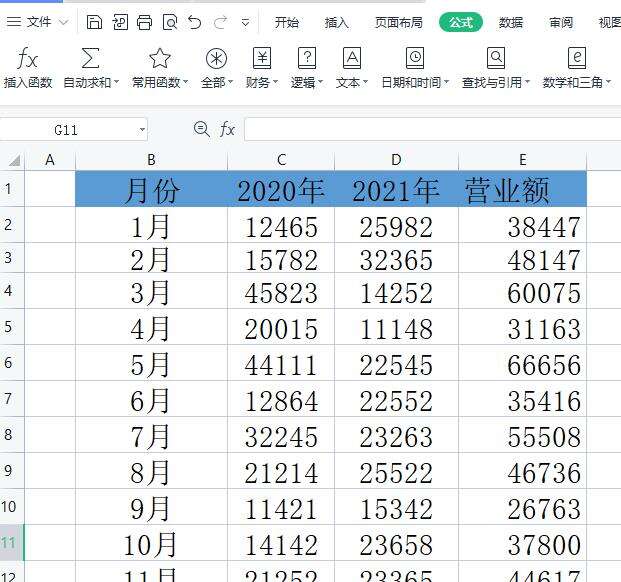Click the 2021年 header cell
Screen dimensions: 621x582
click(396, 188)
